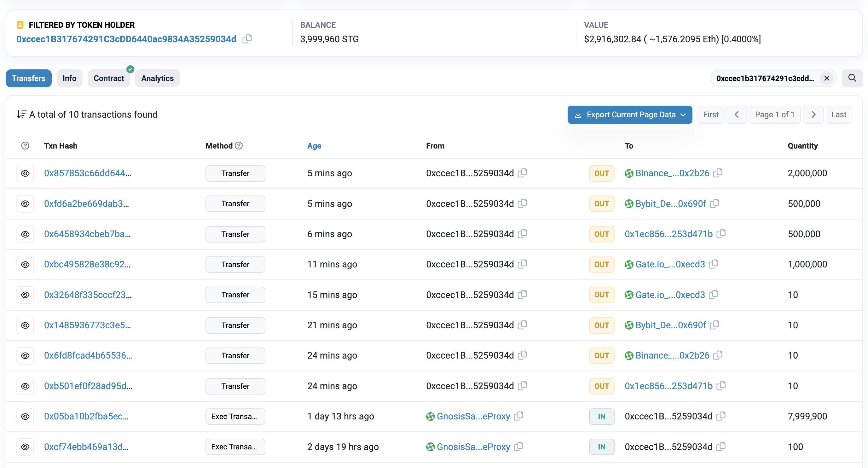Copy the Binance recipient address in the 2,000,000 transfer row
Viewport: 868px width, 468px height.
coord(718,173)
